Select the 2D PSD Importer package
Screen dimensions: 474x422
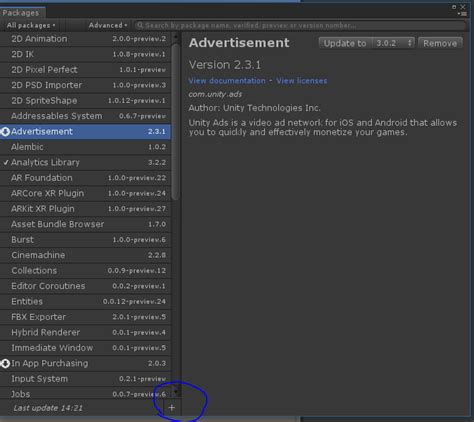85,85
